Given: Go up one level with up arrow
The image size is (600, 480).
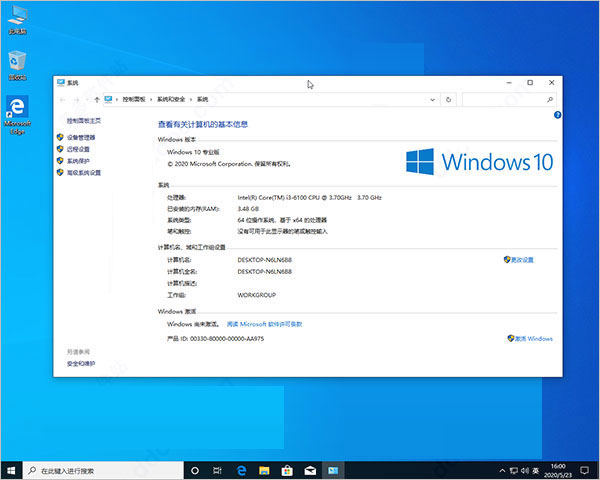Looking at the screenshot, I should coord(97,100).
